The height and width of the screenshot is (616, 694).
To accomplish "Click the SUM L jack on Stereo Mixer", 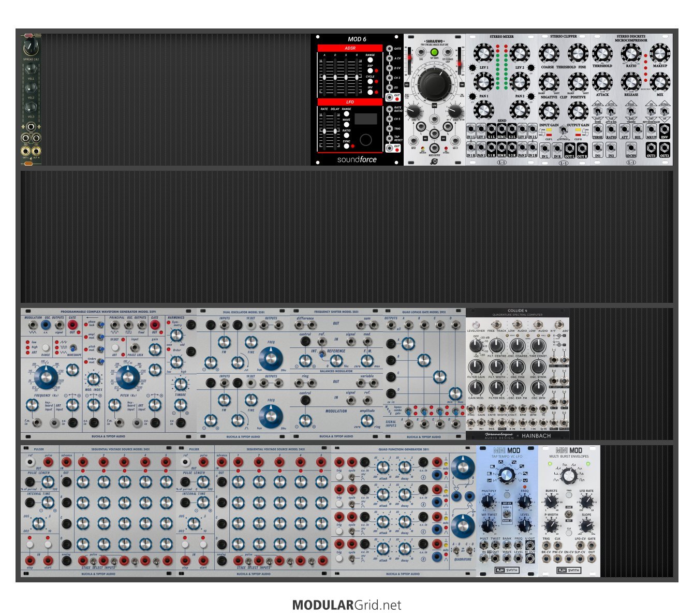I will tap(501, 129).
